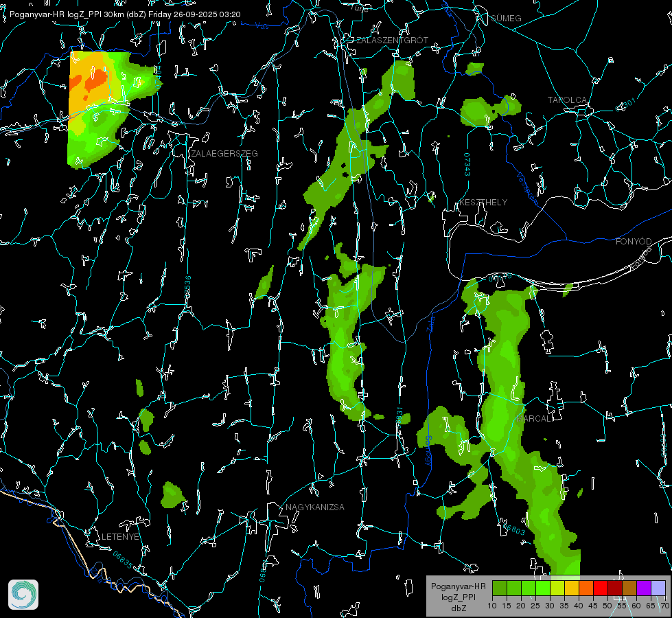Viewport: 672px width, 618px height.
Task: Click the radar title text Poganyvar-HR logZ_PPI 30km
Action: (x=67, y=14)
